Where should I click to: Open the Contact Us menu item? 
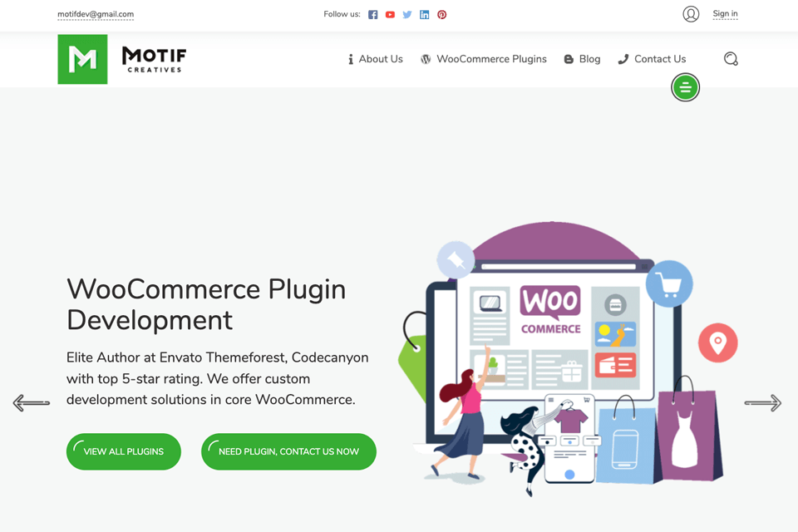coord(652,59)
